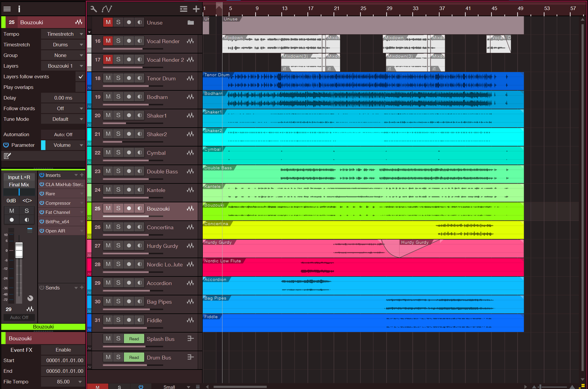Image resolution: width=588 pixels, height=389 pixels.
Task: Toggle the Parameter power button
Action: [x=6, y=145]
